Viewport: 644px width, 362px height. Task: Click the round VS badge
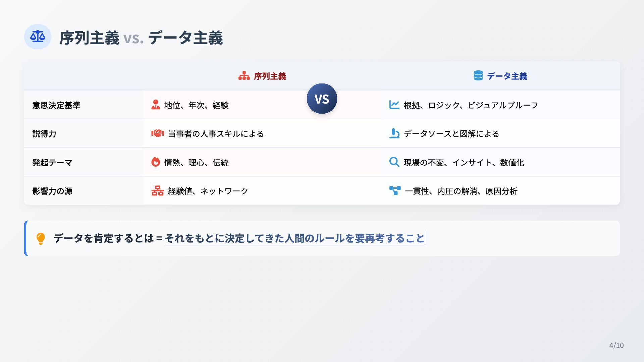322,99
